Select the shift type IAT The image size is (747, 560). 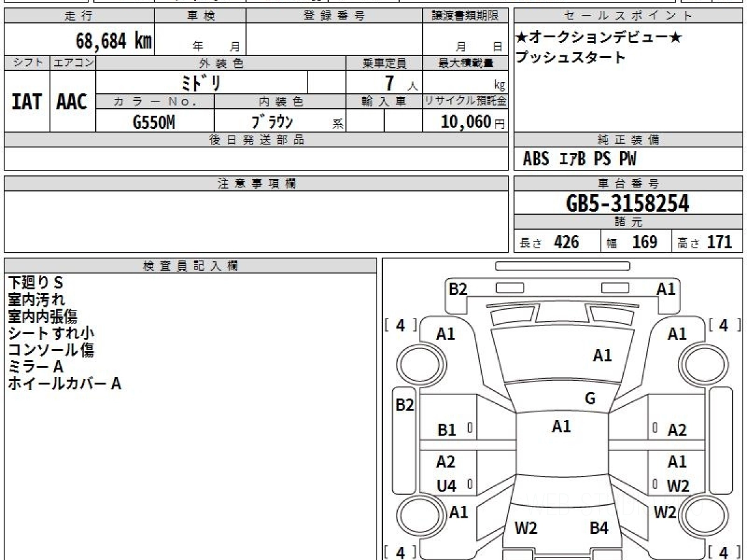[27, 102]
